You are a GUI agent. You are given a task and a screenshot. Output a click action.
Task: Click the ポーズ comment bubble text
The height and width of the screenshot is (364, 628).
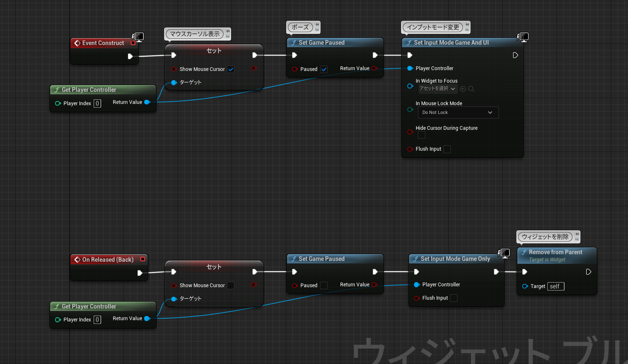tap(300, 27)
